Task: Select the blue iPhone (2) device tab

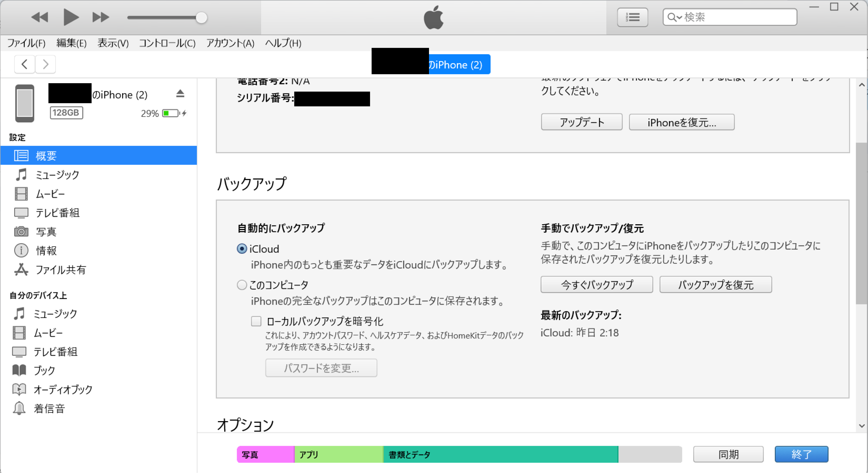Action: (x=459, y=64)
